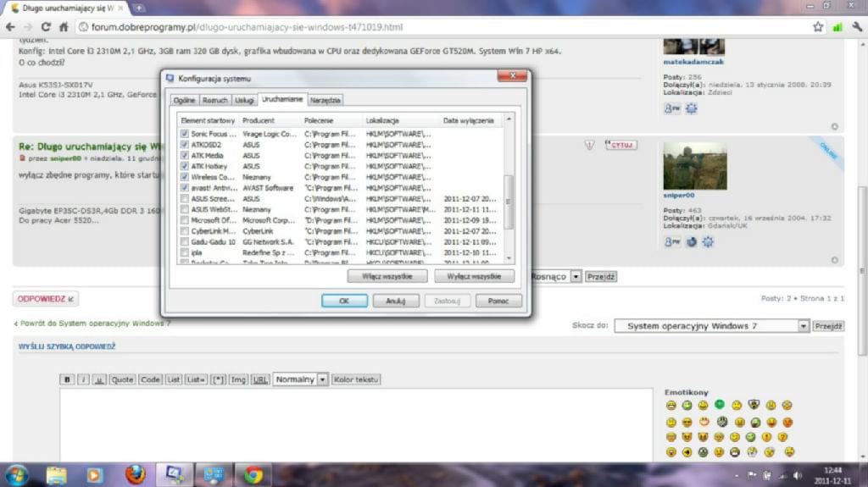Click the startup list vertical scrollbar thumb

click(509, 202)
